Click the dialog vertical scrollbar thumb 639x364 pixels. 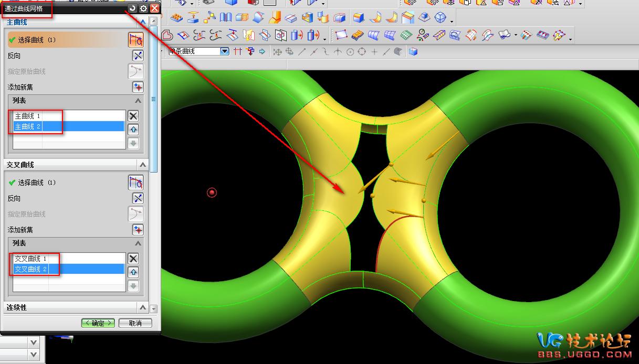153,100
